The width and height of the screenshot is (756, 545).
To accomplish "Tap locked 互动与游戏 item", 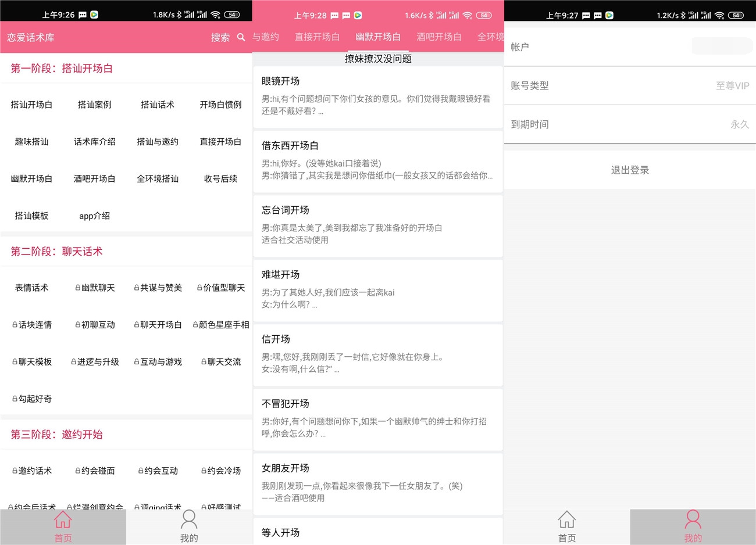I will tap(158, 362).
